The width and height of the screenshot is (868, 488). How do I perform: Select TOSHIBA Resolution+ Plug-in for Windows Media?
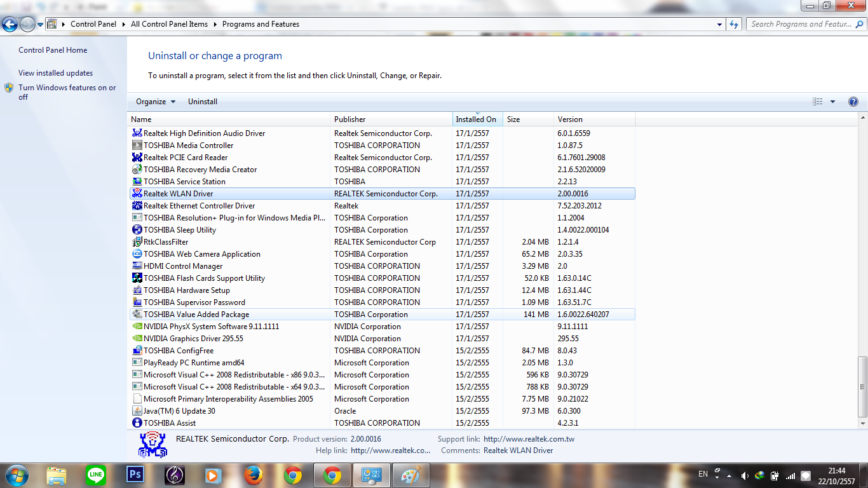pos(382,218)
